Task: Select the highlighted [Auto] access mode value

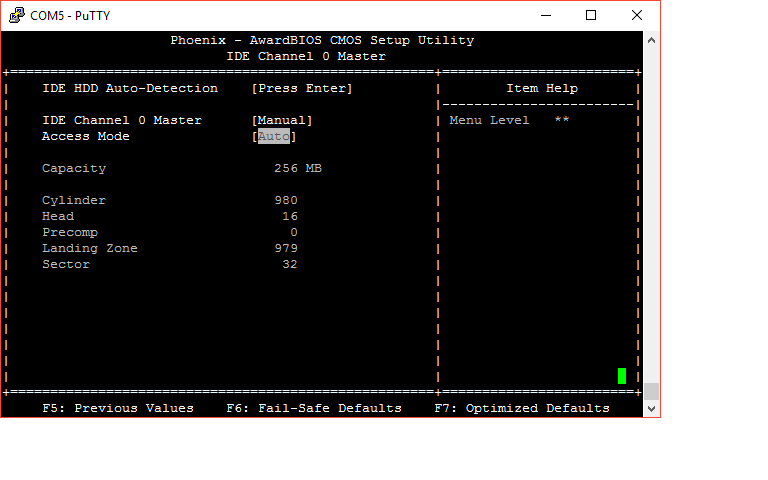Action: click(x=274, y=136)
